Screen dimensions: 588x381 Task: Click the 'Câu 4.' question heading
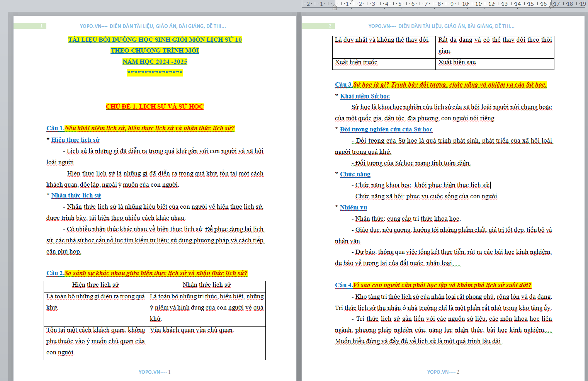433,285
